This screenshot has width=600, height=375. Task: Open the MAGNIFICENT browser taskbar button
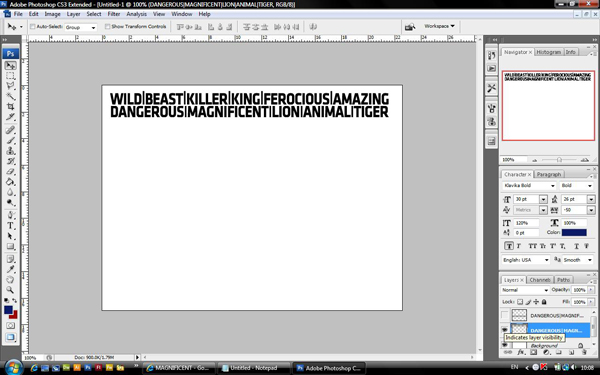click(x=179, y=368)
